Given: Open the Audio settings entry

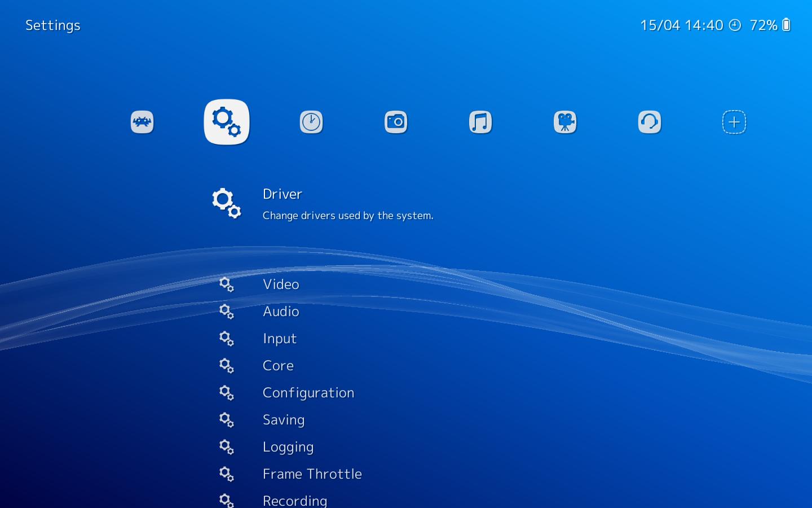Looking at the screenshot, I should [x=281, y=312].
